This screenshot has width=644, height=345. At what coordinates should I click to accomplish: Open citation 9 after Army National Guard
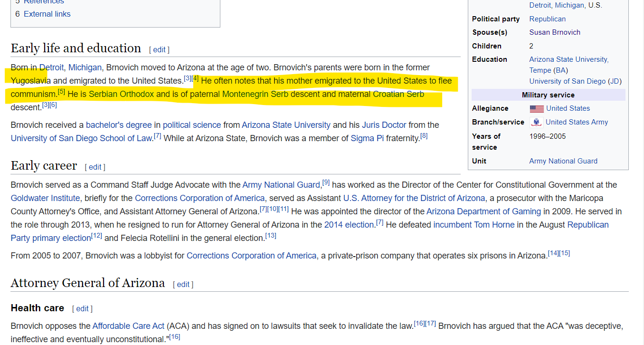[326, 182]
